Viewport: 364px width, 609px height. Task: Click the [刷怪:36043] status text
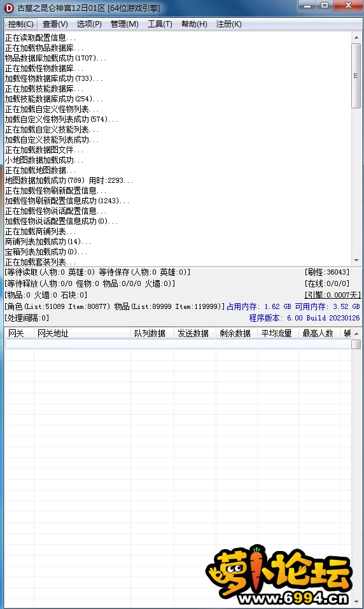[x=327, y=272]
